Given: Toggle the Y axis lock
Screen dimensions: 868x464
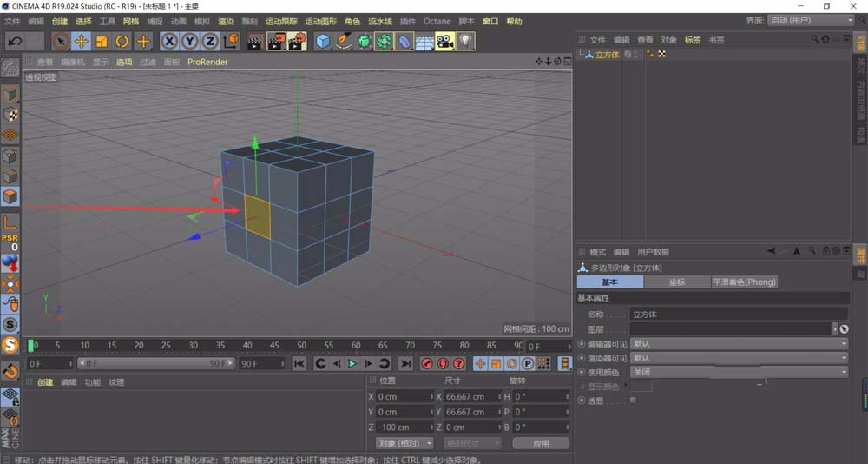Looking at the screenshot, I should [x=190, y=42].
